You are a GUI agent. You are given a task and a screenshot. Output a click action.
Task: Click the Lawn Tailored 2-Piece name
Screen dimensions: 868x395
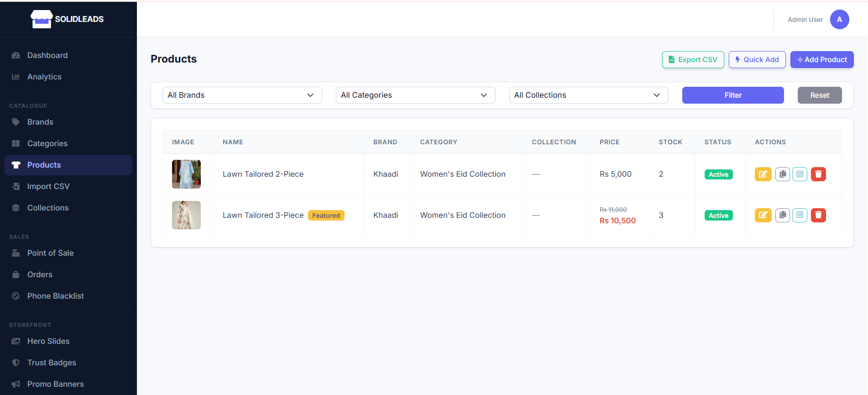click(x=263, y=174)
